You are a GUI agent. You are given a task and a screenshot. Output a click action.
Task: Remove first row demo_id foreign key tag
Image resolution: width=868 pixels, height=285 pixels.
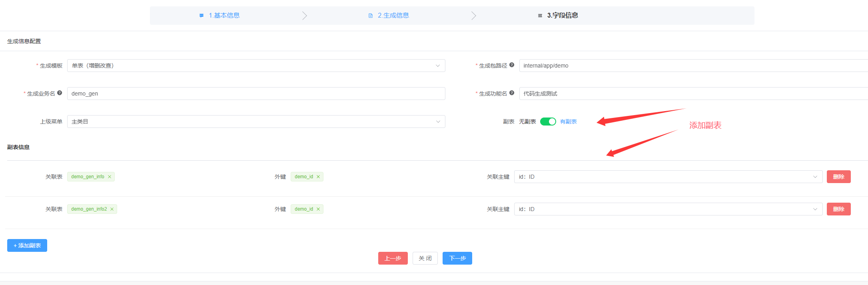(318, 177)
